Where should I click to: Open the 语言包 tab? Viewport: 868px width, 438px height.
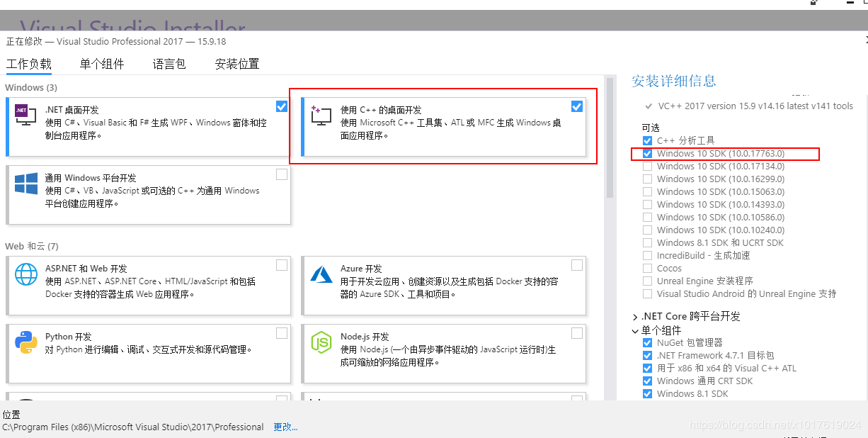(169, 64)
